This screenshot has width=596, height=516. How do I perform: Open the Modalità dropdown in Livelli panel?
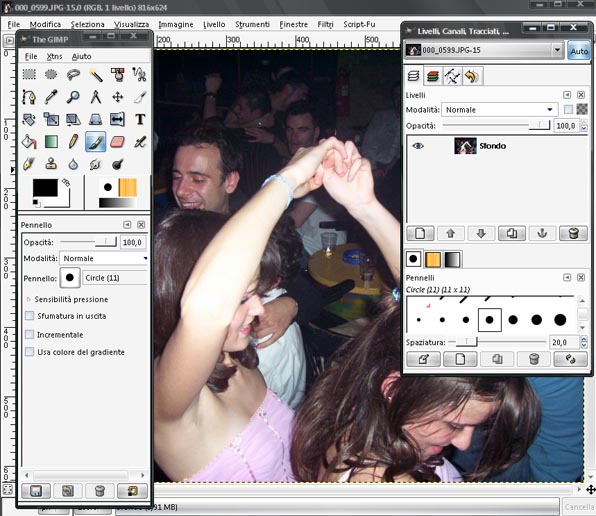click(x=499, y=110)
